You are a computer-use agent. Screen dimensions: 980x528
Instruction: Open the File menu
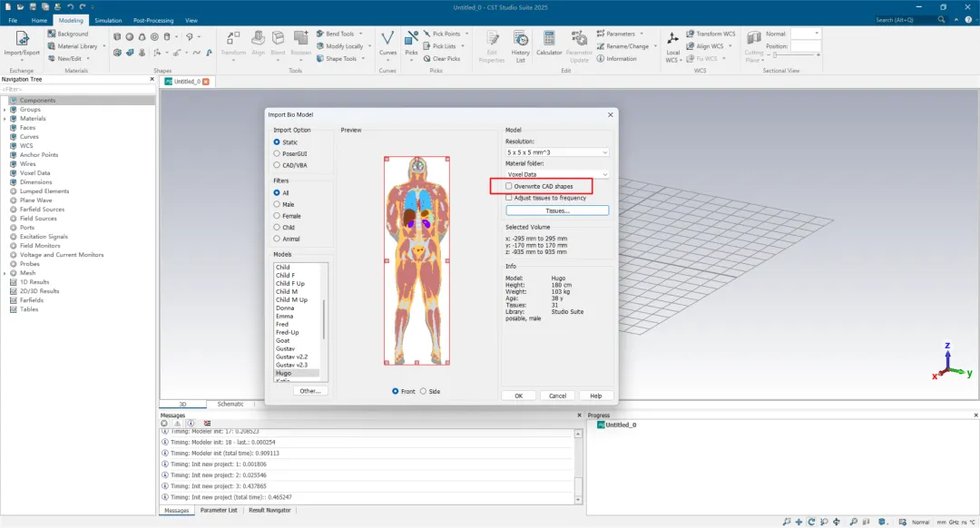[x=13, y=21]
